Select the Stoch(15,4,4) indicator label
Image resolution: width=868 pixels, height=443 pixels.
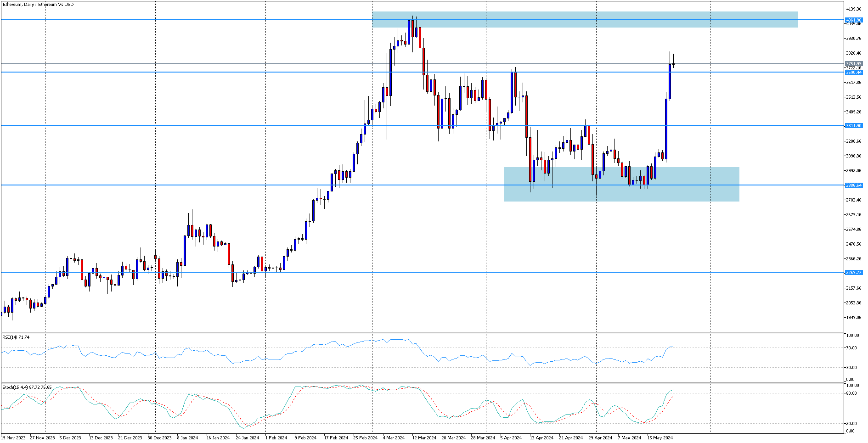[x=27, y=387]
